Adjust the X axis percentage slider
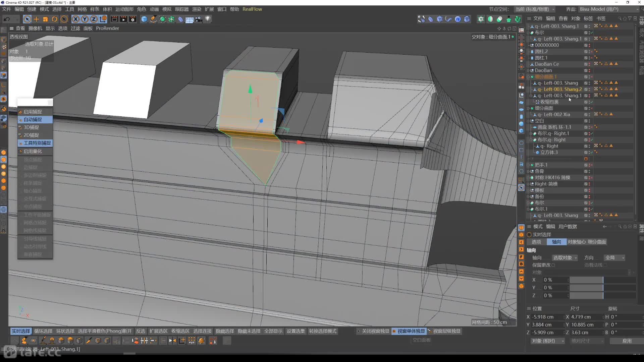 coord(603,280)
